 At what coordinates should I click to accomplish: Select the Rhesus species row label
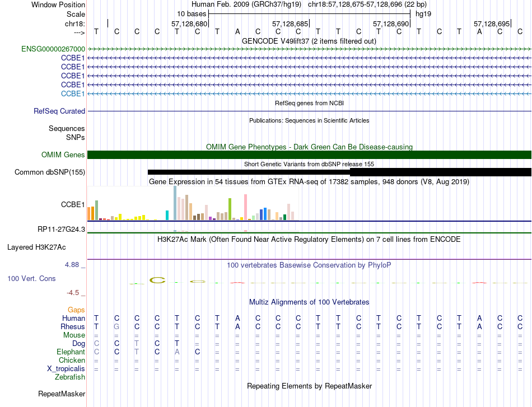pos(73,326)
